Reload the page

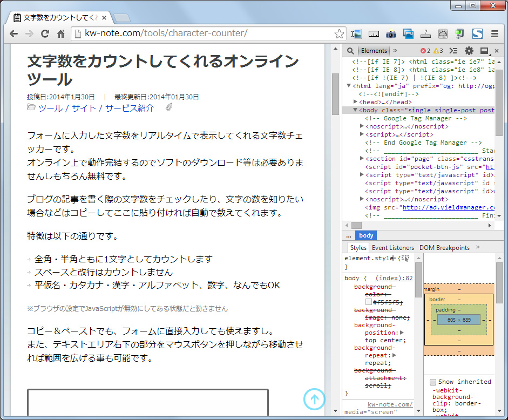(x=45, y=34)
